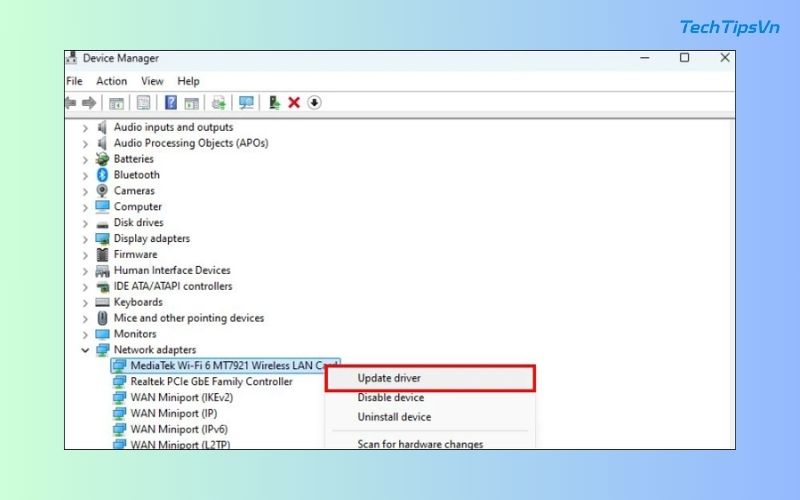Click the Keyboards category icon
Image resolution: width=800 pixels, height=500 pixels.
click(x=103, y=303)
